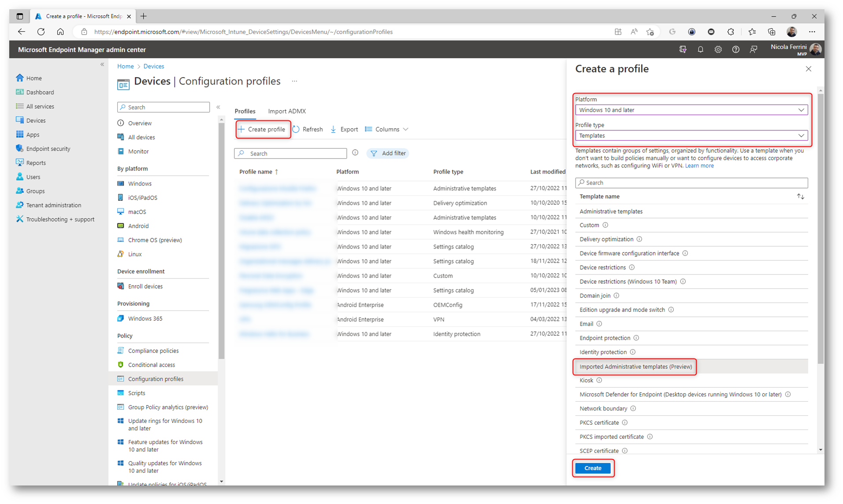Open Troubleshooting + support in navigation
Viewport: 843px width, 504px height.
pyautogui.click(x=60, y=219)
